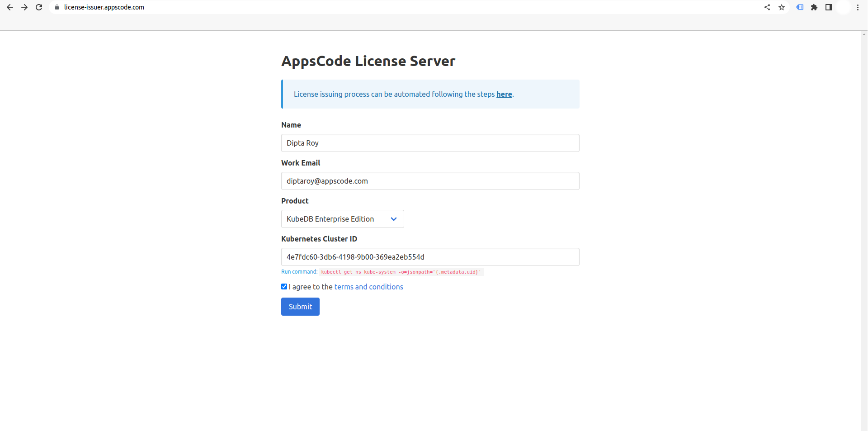The width and height of the screenshot is (868, 431).
Task: Reload the page using the refresh icon
Action: point(39,7)
